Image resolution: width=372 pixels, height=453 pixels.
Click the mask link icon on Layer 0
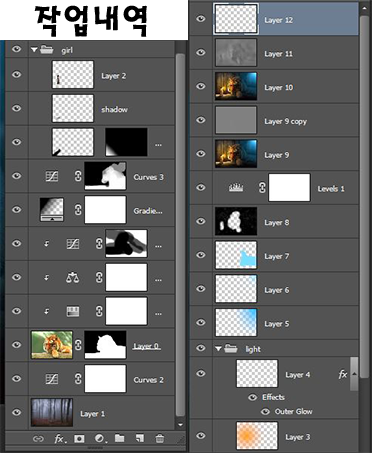point(78,345)
